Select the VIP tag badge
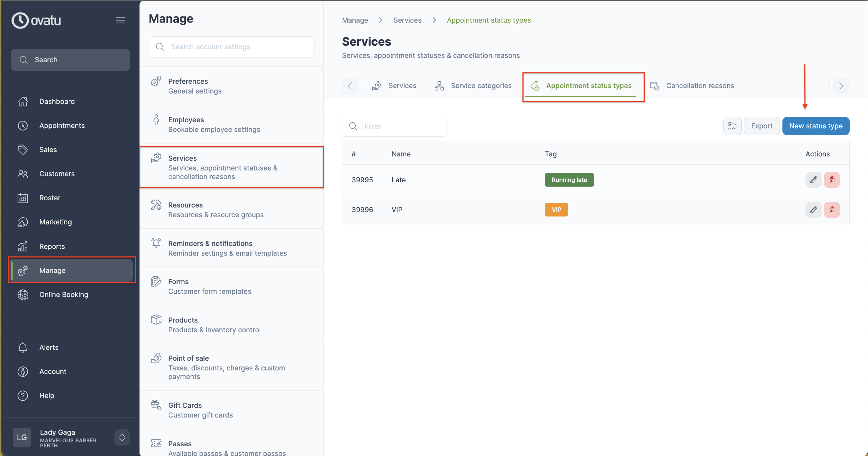Screen dimensions: 868x456 (x=556, y=210)
